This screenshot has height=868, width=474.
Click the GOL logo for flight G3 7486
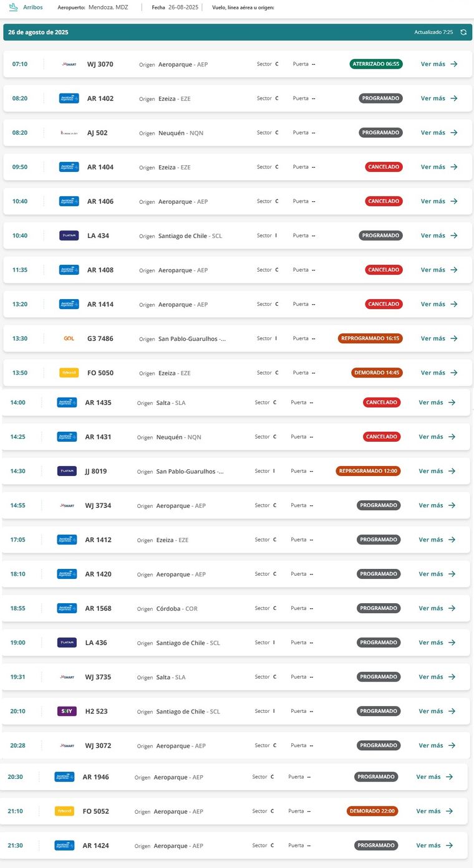click(69, 338)
